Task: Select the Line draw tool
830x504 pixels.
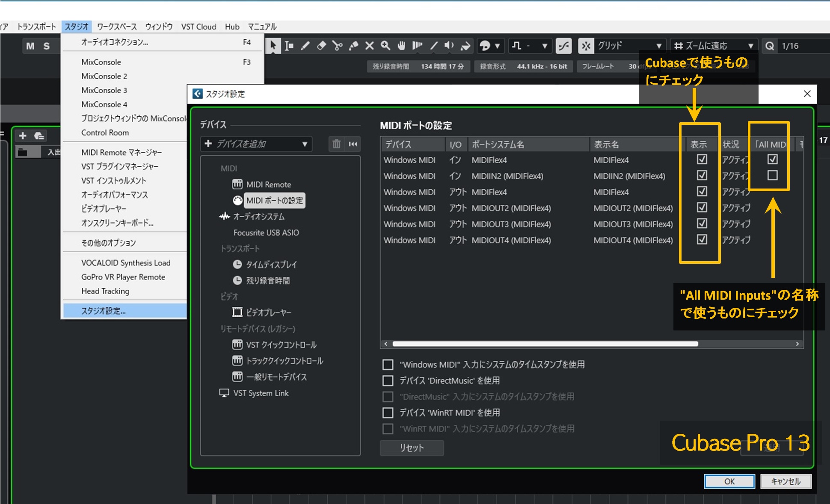Action: coord(434,46)
